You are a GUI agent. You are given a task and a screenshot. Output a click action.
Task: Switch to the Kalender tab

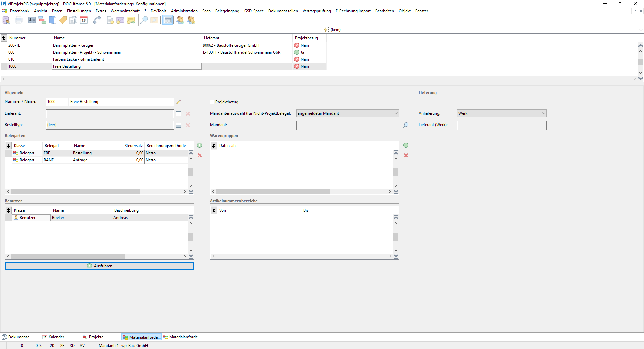(x=53, y=337)
